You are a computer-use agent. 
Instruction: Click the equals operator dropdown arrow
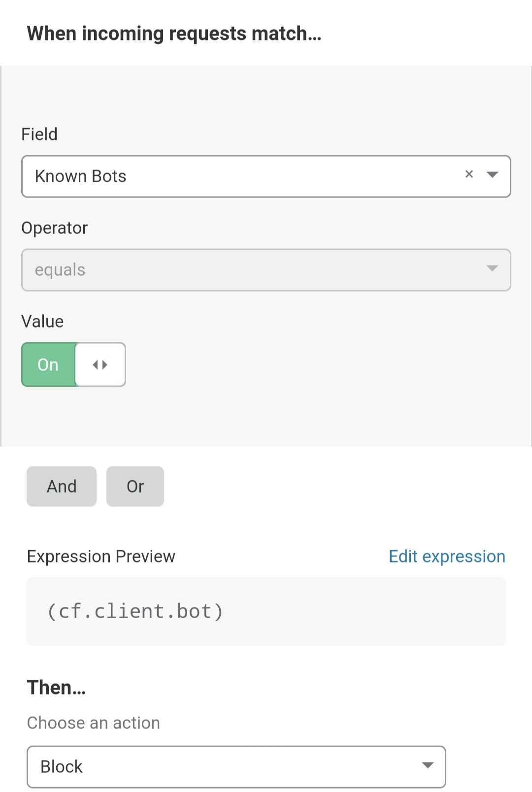click(x=492, y=268)
